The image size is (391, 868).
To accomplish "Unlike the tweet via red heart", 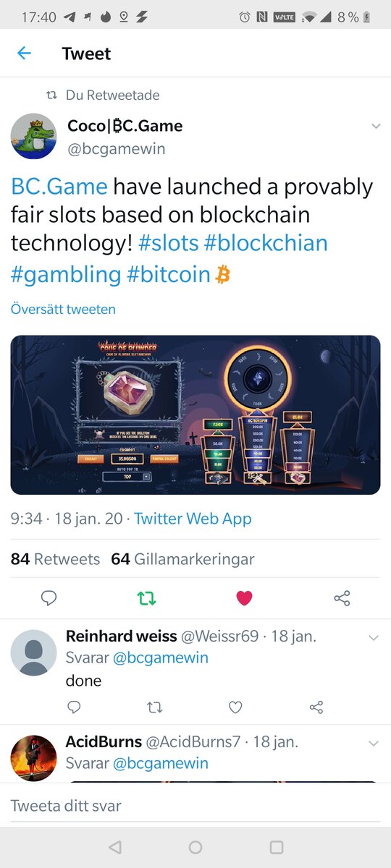I will [245, 597].
